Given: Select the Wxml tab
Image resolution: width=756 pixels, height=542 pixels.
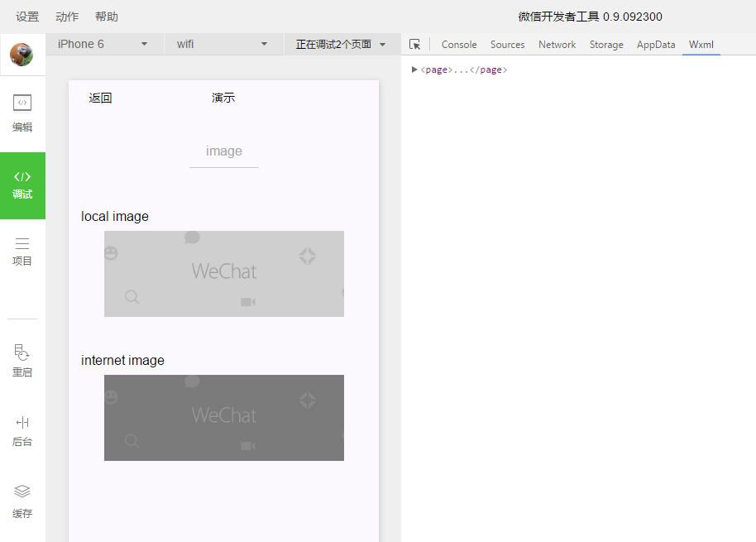Looking at the screenshot, I should [701, 45].
